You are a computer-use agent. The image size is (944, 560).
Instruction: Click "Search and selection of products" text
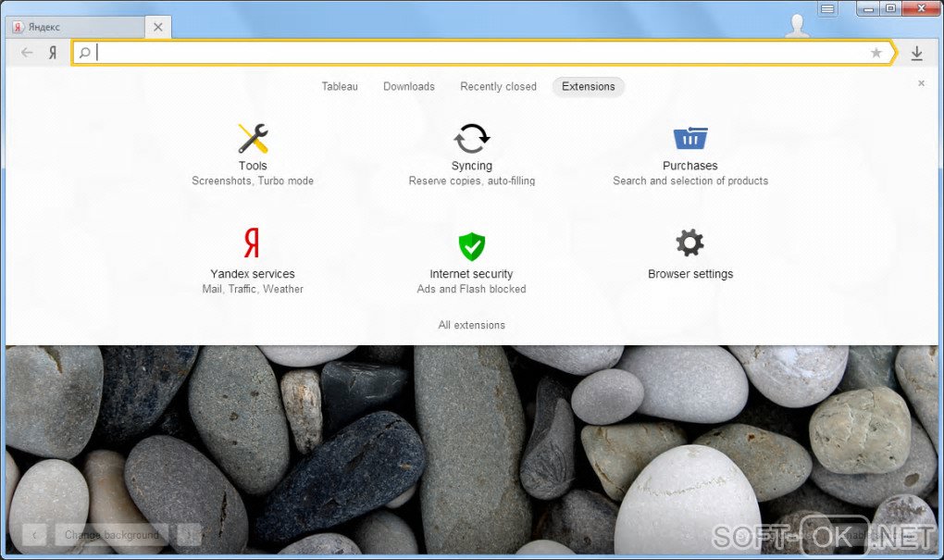pos(689,180)
